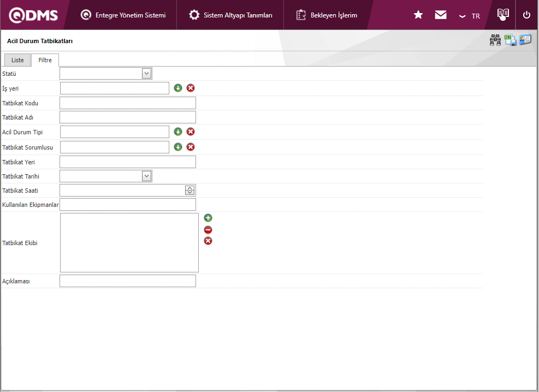539x392 pixels.
Task: Click the power logout icon
Action: (x=526, y=15)
